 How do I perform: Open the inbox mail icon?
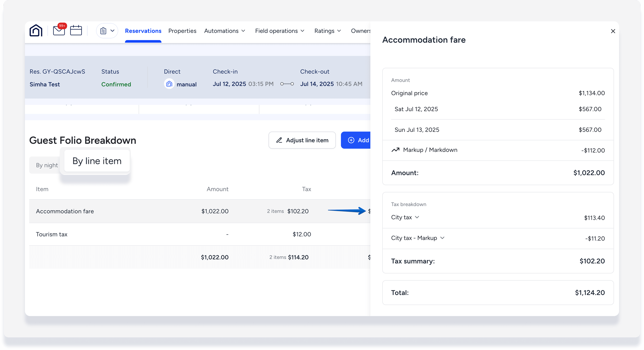tap(59, 30)
